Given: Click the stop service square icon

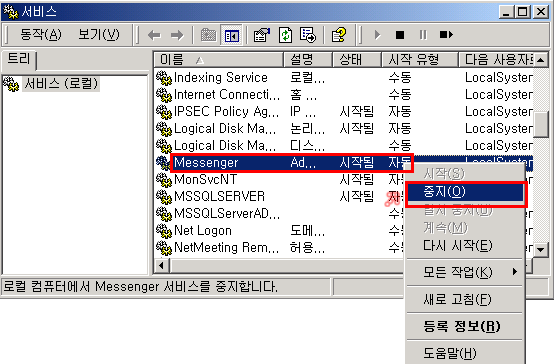Looking at the screenshot, I should point(400,35).
